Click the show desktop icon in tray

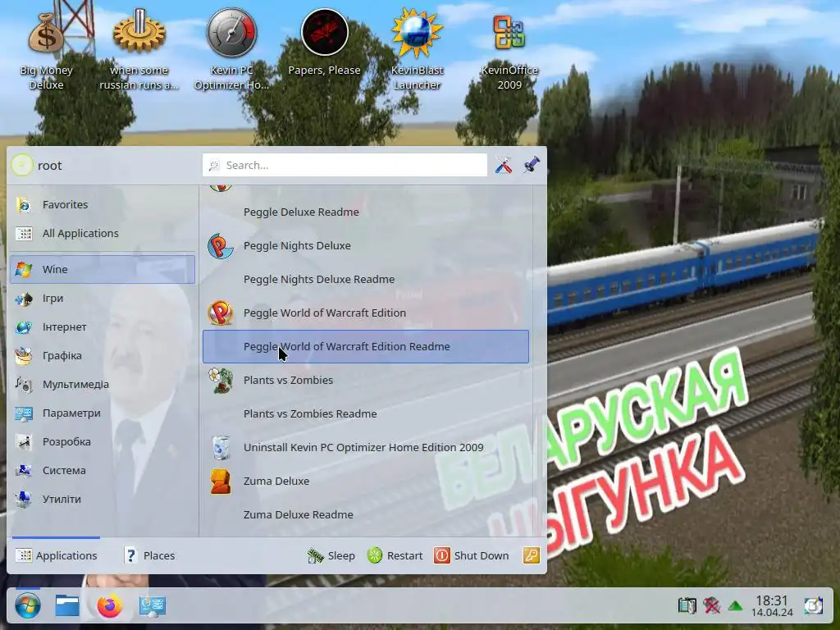click(x=813, y=606)
